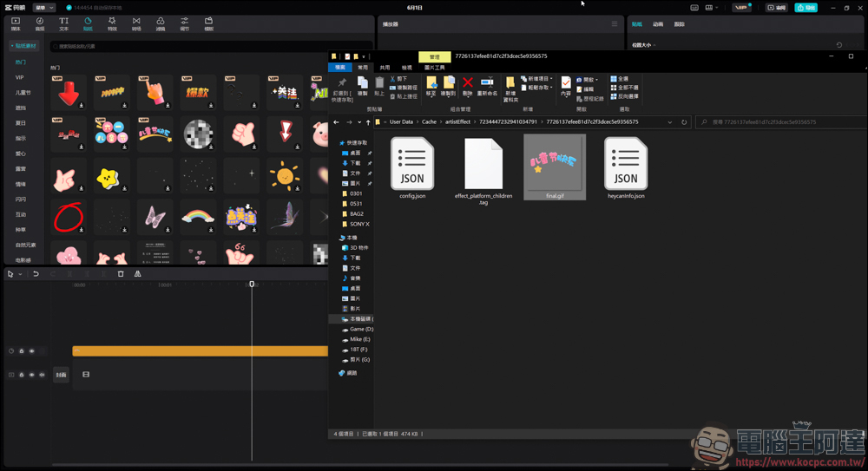This screenshot has width=868, height=471.
Task: Click the undo arrow in timeline toolbar
Action: pos(36,274)
